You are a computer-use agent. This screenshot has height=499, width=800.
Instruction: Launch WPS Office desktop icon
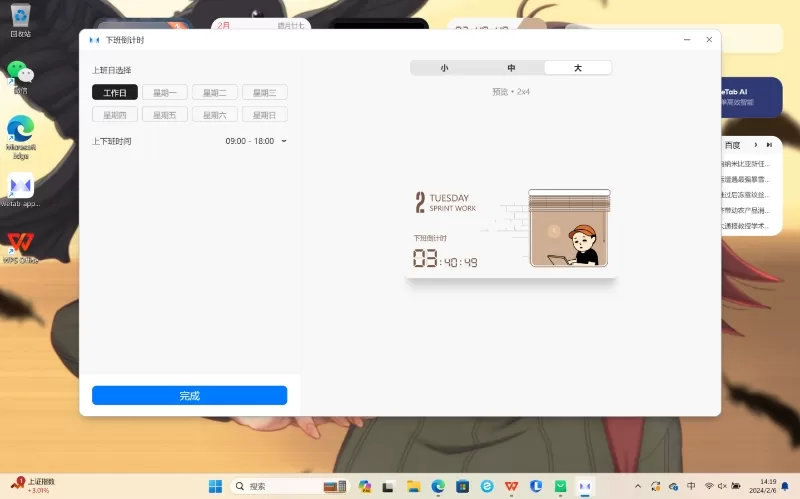pos(20,245)
